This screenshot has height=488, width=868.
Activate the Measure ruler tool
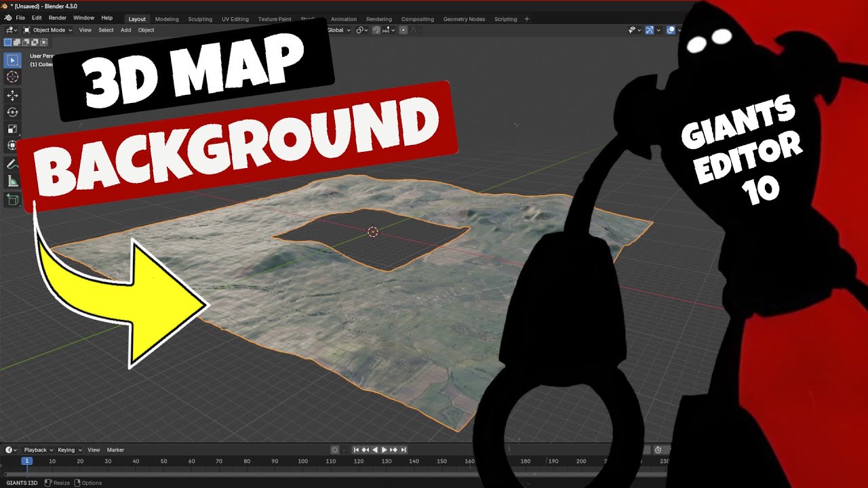pos(12,182)
